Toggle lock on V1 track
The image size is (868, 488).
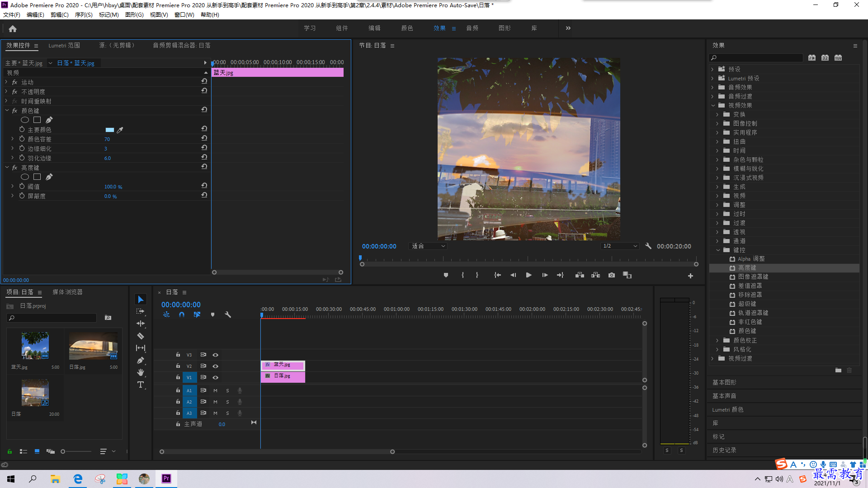point(178,377)
